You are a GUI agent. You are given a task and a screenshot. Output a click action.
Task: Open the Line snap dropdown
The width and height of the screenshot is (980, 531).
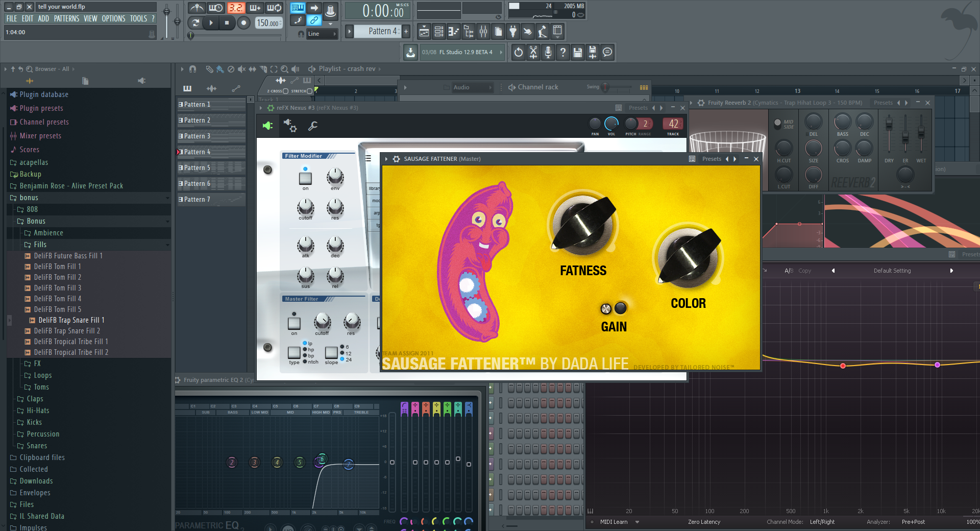(x=322, y=34)
